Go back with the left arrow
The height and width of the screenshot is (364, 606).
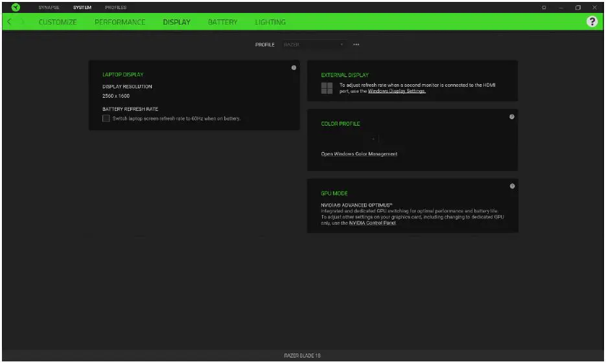9,21
